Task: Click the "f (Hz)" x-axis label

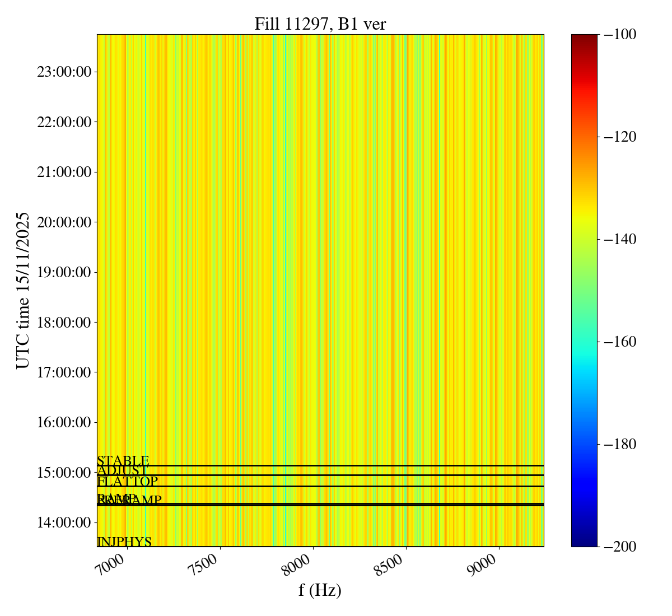Action: click(x=320, y=590)
